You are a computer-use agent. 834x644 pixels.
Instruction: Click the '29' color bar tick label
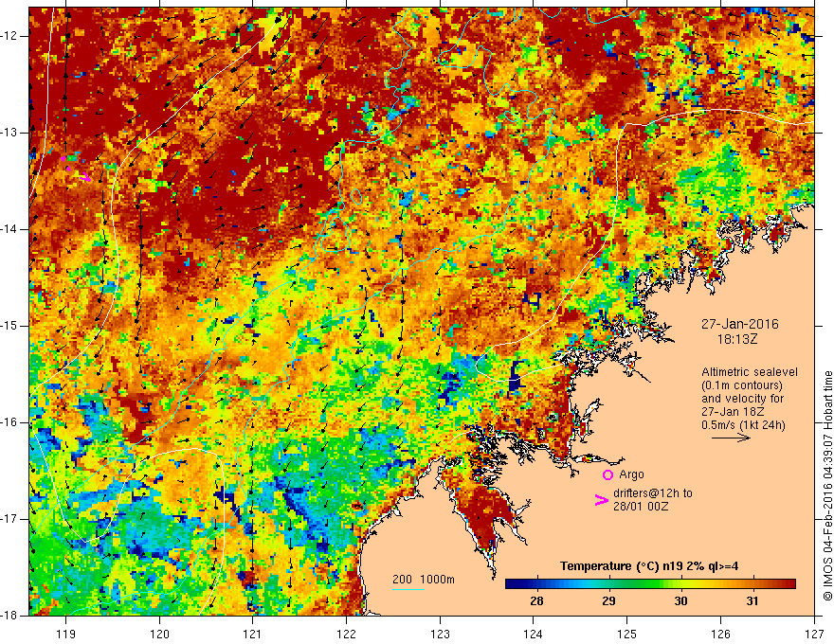point(609,601)
